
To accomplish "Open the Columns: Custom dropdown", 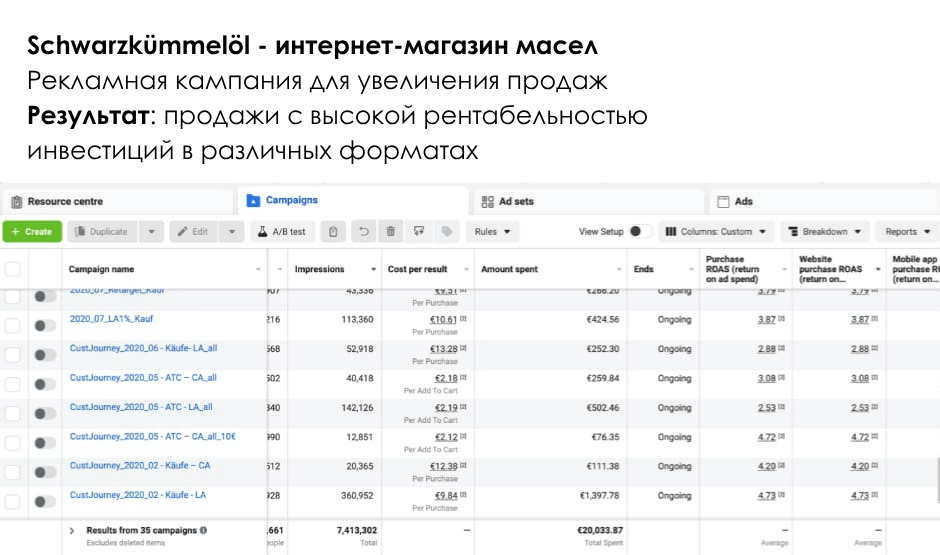I will pos(716,231).
